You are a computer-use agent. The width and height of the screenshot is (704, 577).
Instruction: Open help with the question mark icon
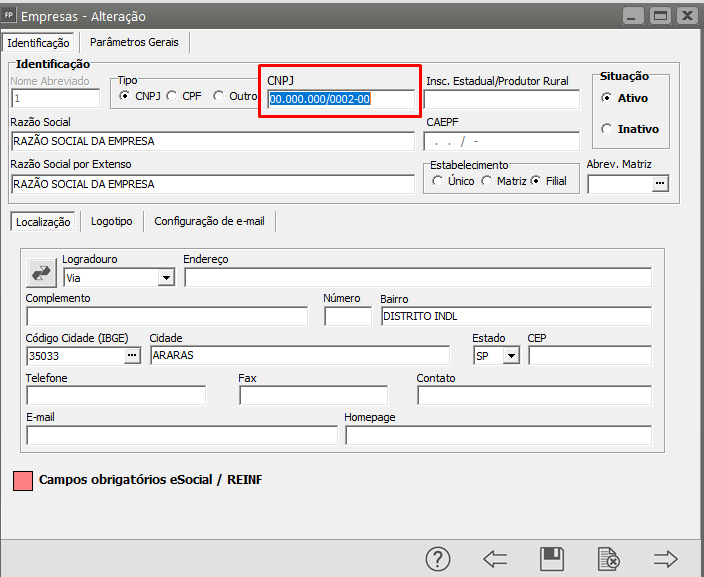coord(438,559)
